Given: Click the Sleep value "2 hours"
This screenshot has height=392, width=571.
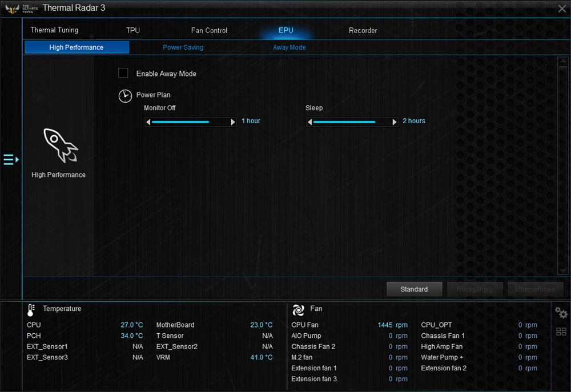Looking at the screenshot, I should tap(413, 121).
